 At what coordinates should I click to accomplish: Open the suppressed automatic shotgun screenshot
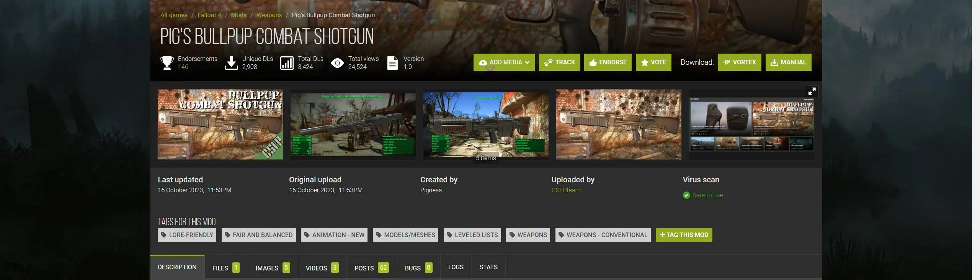pos(353,124)
